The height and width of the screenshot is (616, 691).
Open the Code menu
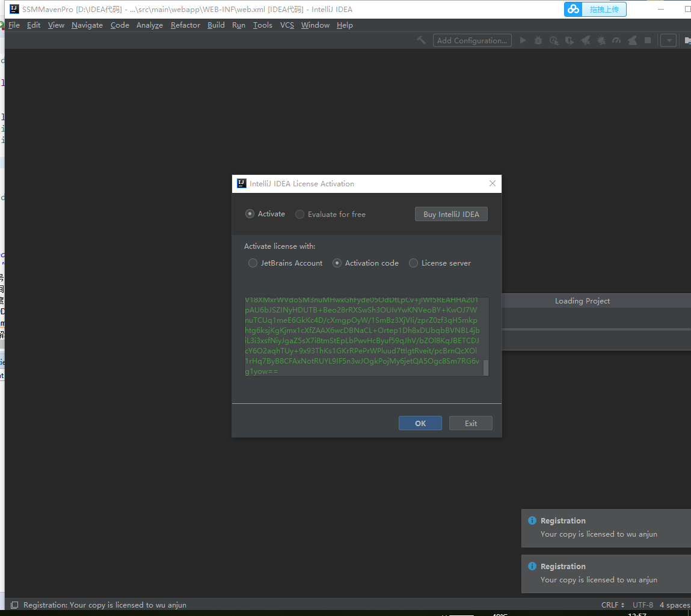pyautogui.click(x=120, y=25)
